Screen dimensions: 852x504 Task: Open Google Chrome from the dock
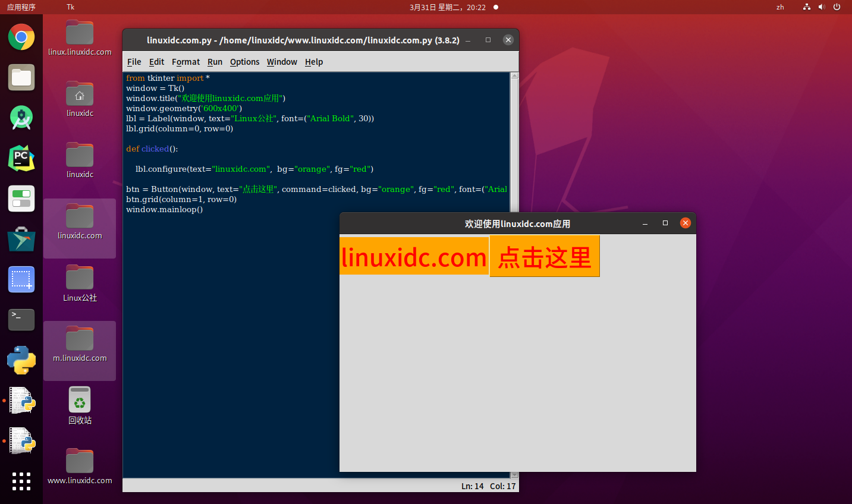tap(21, 37)
